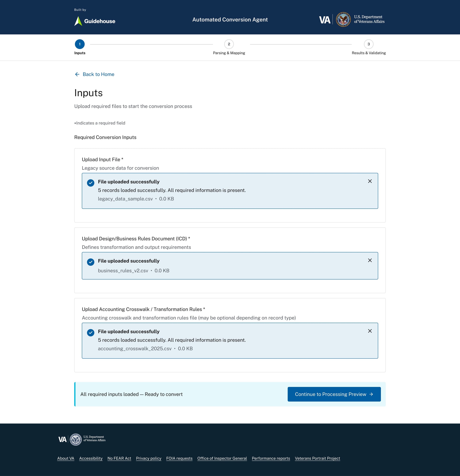Click the checkmark icon on business_rules_v2.csv upload
Screen dimensions: 460x476
point(91,262)
